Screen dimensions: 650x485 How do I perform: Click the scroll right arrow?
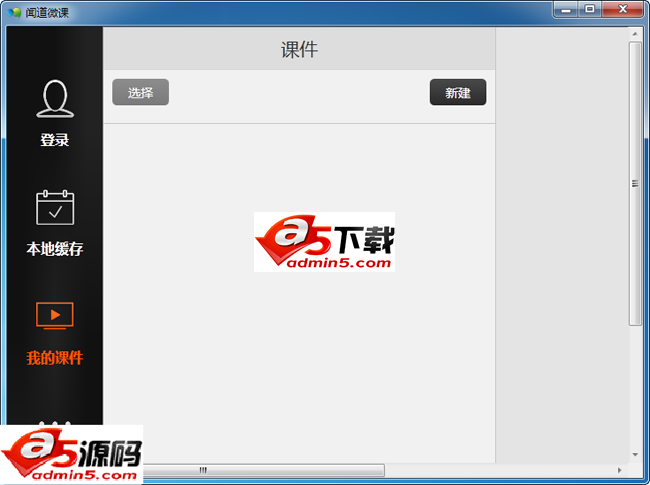point(620,470)
